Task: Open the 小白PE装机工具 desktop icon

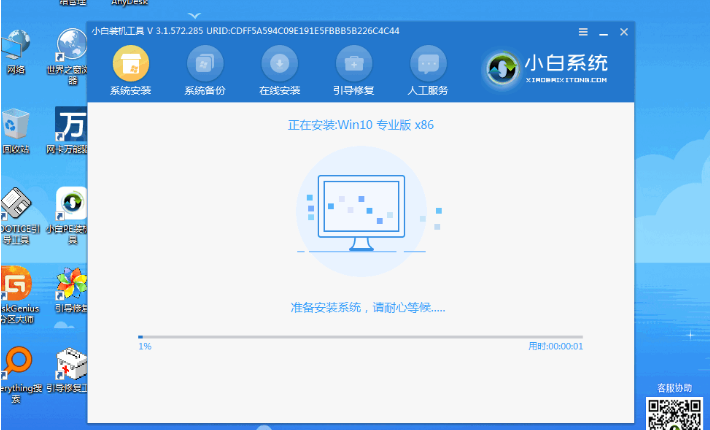Action: pyautogui.click(x=69, y=216)
